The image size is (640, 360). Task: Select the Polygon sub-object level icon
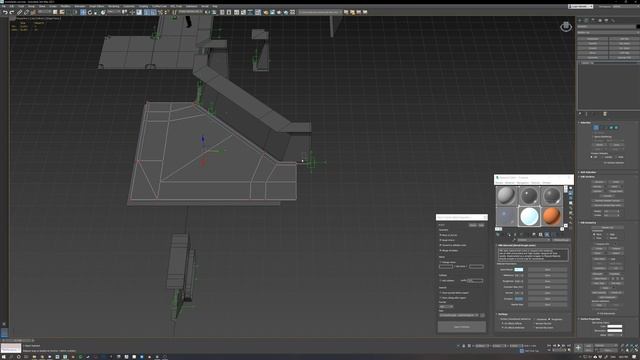click(x=611, y=127)
